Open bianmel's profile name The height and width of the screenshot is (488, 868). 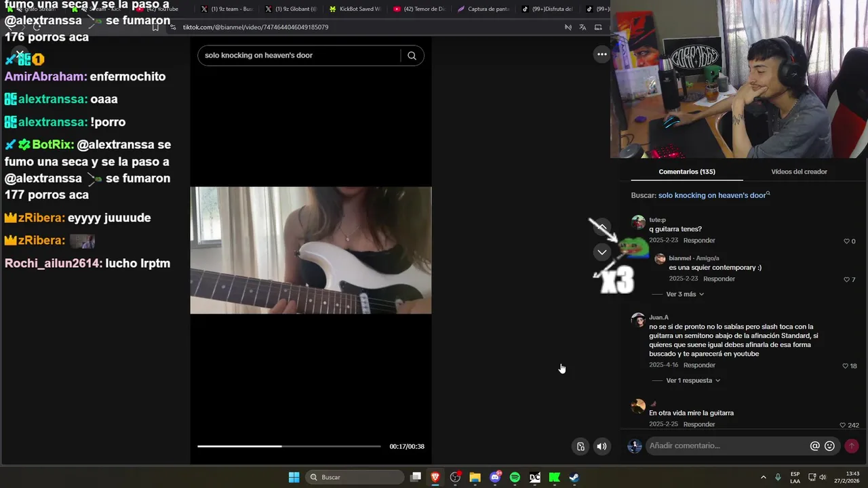[681, 258]
